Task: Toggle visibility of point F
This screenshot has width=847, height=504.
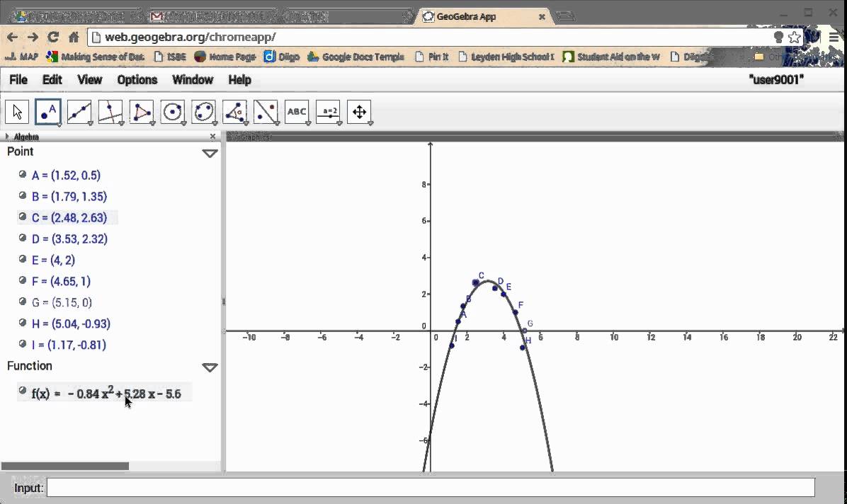Action: click(x=22, y=280)
